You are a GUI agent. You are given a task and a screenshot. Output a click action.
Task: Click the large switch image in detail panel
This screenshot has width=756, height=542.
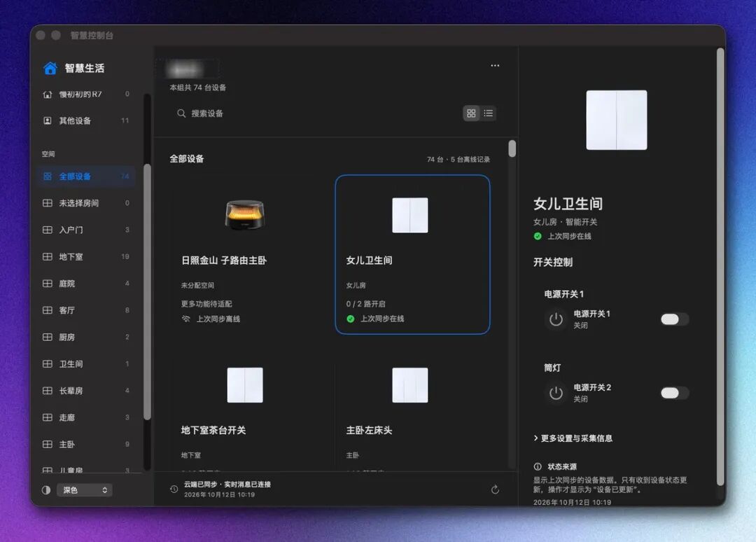pos(617,120)
